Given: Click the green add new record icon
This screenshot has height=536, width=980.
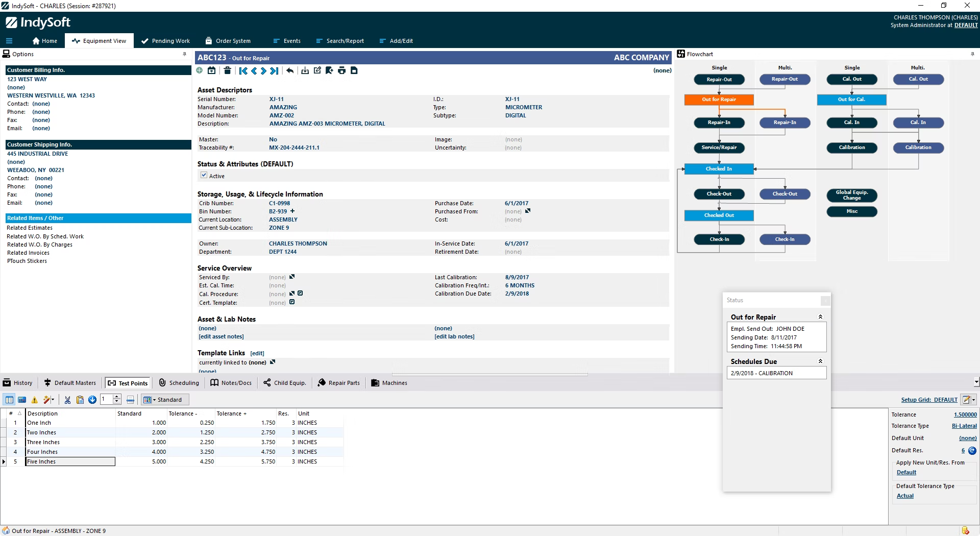Looking at the screenshot, I should tap(200, 71).
